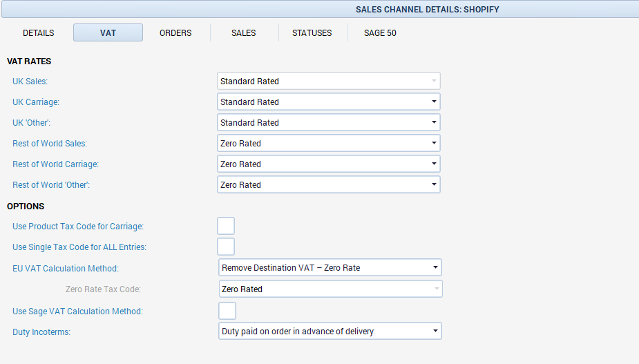Open the Orders tab
Image resolution: width=639 pixels, height=364 pixels.
pos(175,33)
